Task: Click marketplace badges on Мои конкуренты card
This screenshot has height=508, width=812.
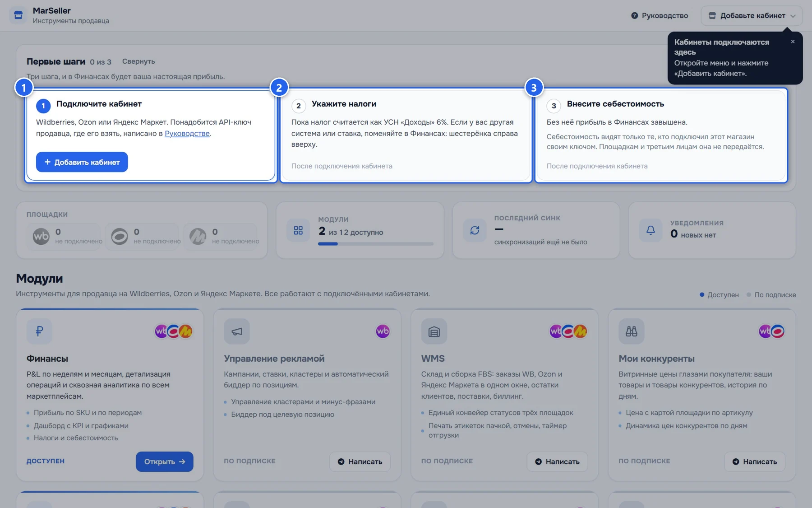Action: (x=771, y=331)
